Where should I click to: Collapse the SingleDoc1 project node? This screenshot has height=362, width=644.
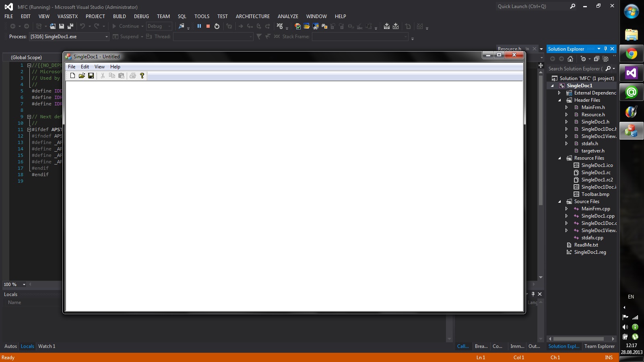click(552, 86)
